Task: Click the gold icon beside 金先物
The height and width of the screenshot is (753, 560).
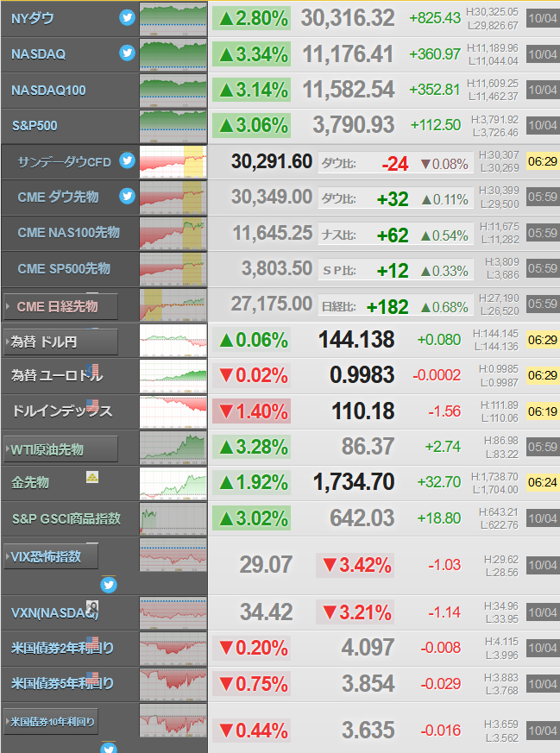Action: [92, 477]
